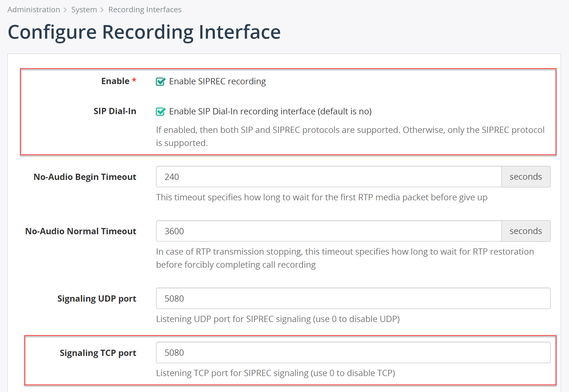The image size is (569, 392).
Task: Edit the No-Audio Normal Timeout field
Action: pos(329,231)
